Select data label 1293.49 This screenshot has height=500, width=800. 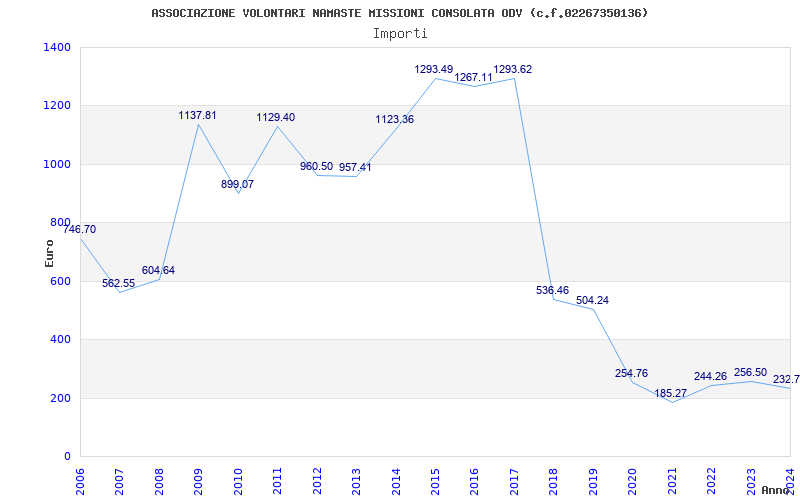[x=434, y=69]
